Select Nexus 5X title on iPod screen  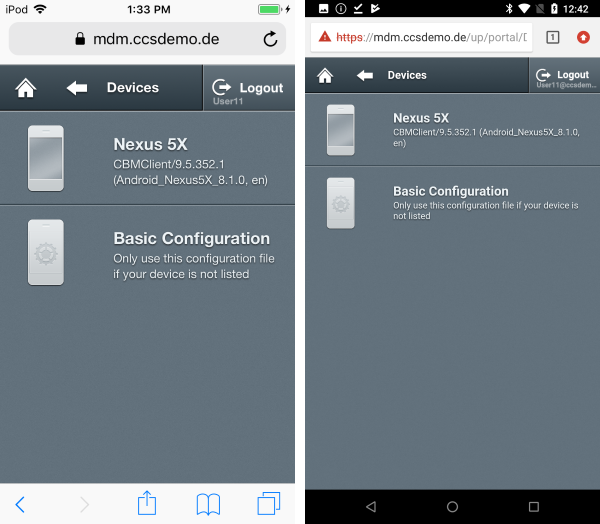point(150,144)
